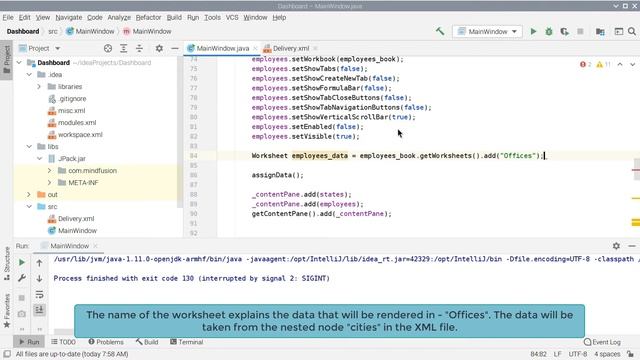The width and height of the screenshot is (640, 360).
Task: Click the LF line separator in status bar
Action: pyautogui.click(x=558, y=354)
